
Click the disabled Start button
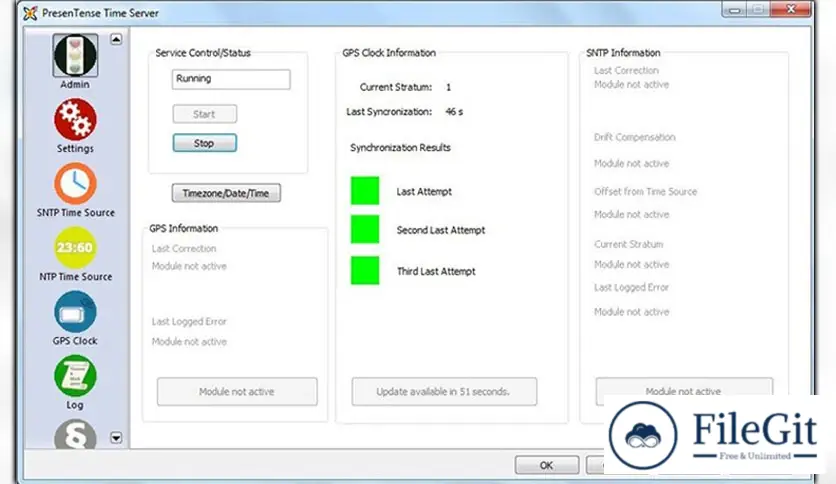point(204,114)
